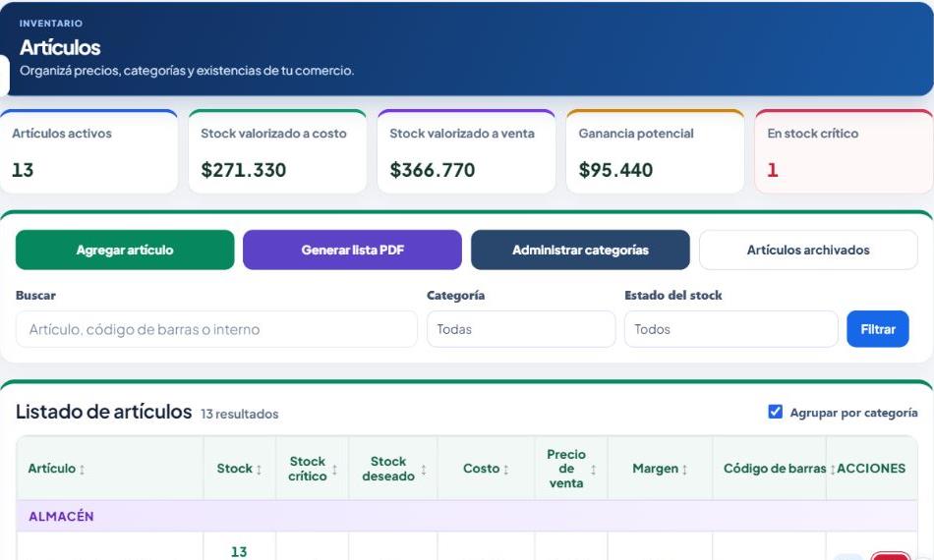934x560 pixels.
Task: Open the Estado del stock dropdown
Action: (730, 329)
